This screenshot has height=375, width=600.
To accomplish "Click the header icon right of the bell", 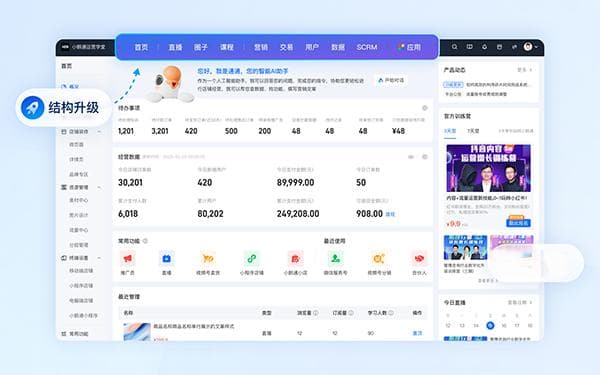I will pyautogui.click(x=499, y=47).
